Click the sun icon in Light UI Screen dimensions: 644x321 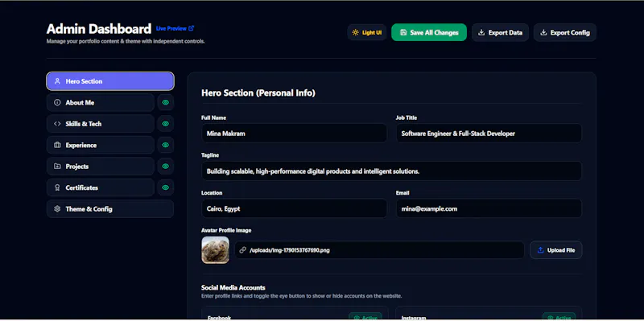[355, 32]
